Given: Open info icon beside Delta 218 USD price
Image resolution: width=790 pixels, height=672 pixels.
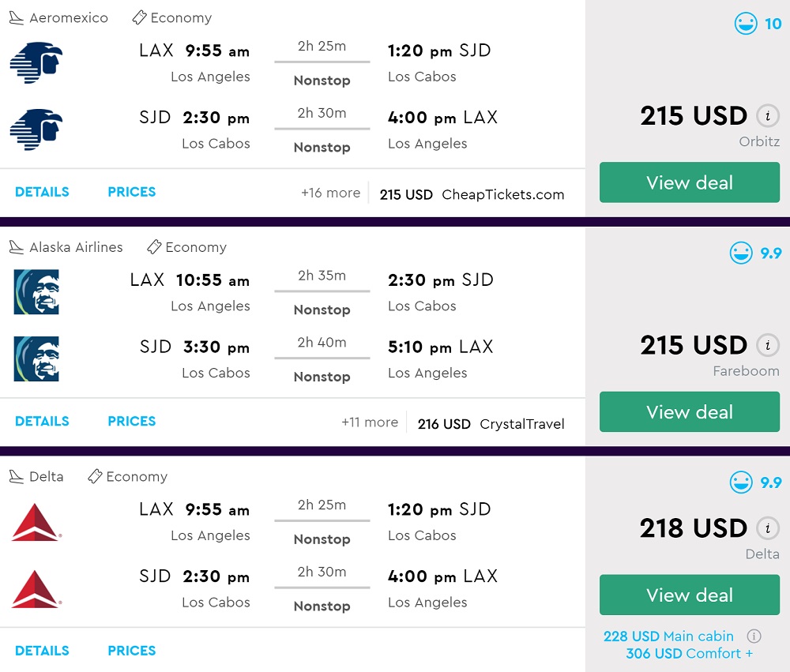Looking at the screenshot, I should [767, 528].
